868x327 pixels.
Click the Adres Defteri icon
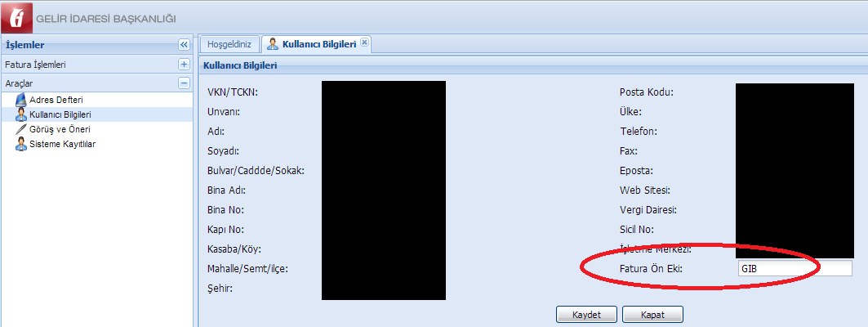(21, 101)
